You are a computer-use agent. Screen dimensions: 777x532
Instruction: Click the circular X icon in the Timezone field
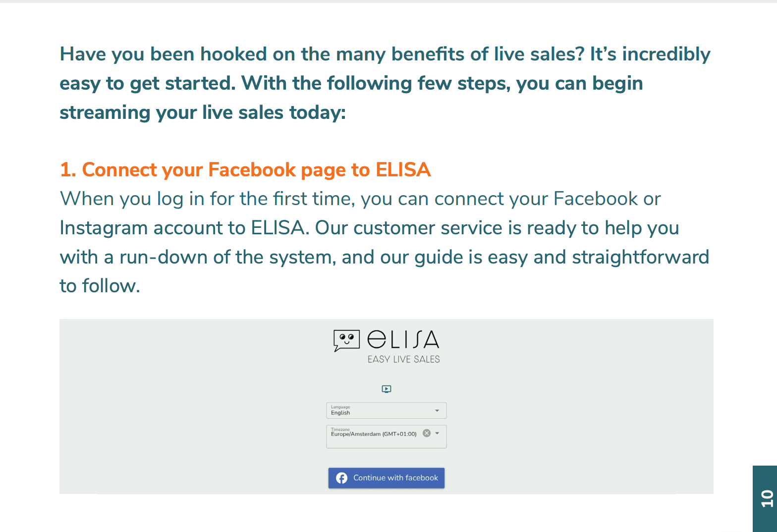pyautogui.click(x=427, y=433)
